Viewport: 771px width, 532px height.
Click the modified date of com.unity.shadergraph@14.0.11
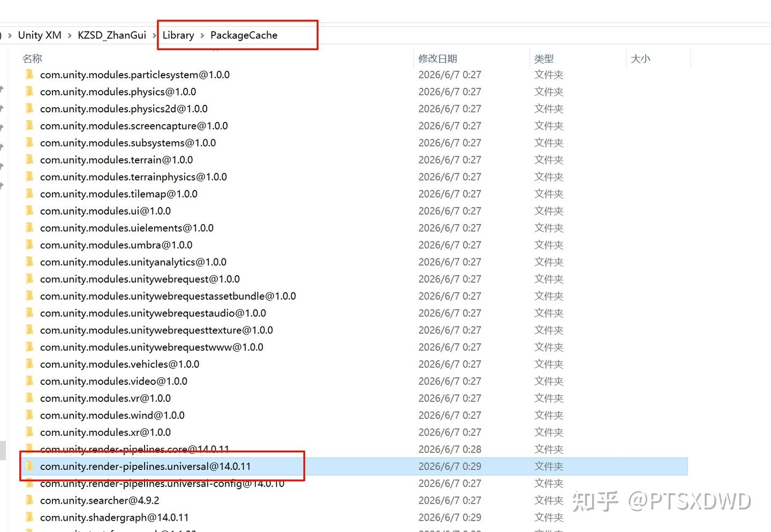tap(450, 518)
